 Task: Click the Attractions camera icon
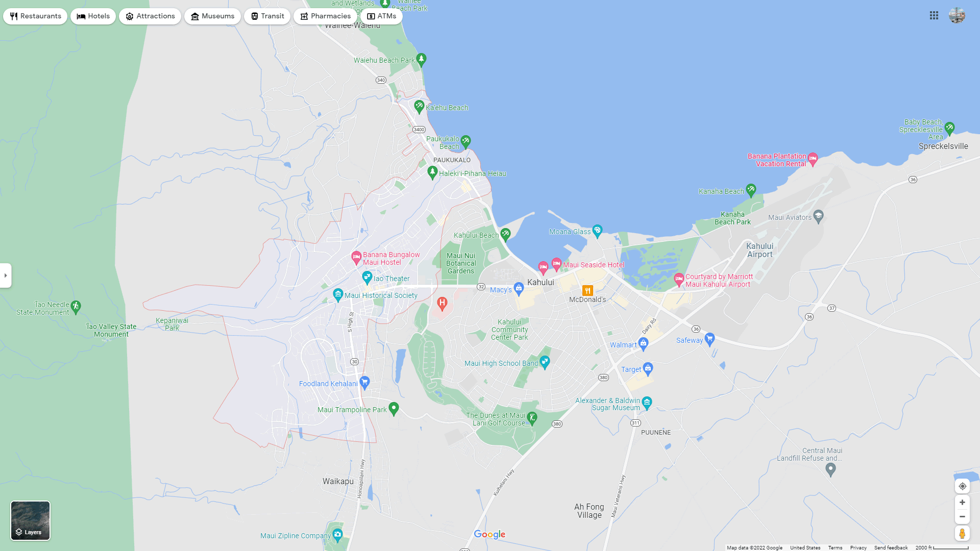click(150, 16)
